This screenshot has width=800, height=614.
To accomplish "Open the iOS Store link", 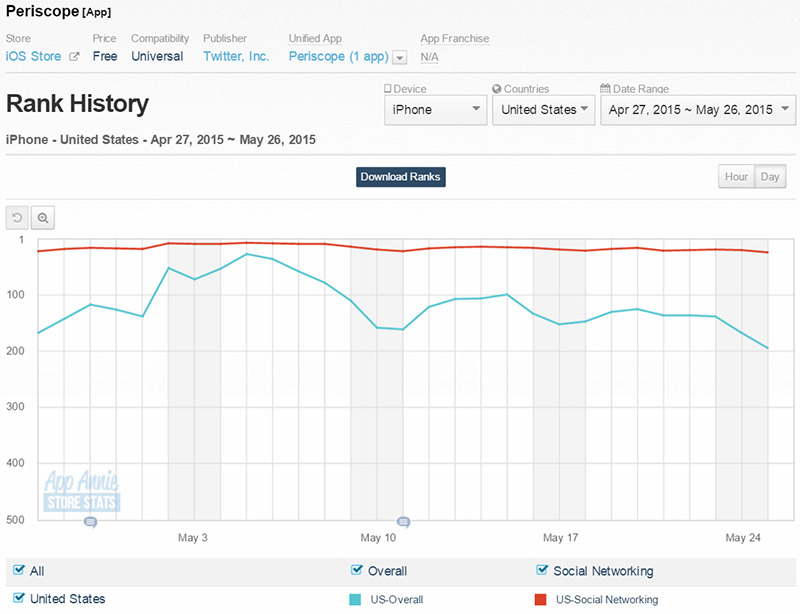I will click(33, 56).
